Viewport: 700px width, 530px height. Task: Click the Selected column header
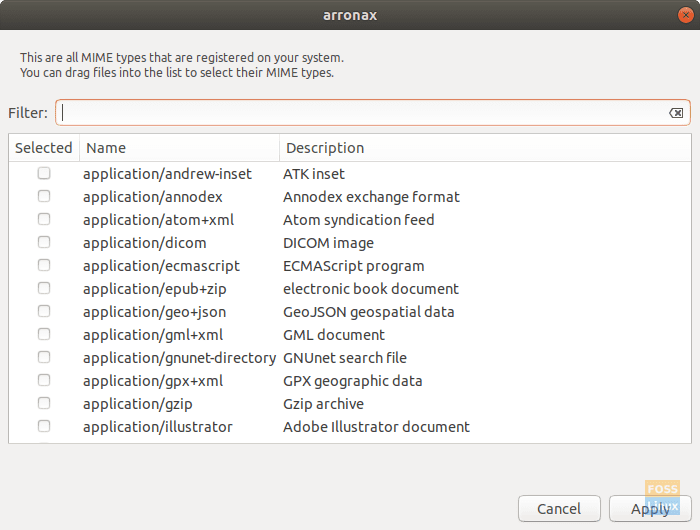click(44, 148)
